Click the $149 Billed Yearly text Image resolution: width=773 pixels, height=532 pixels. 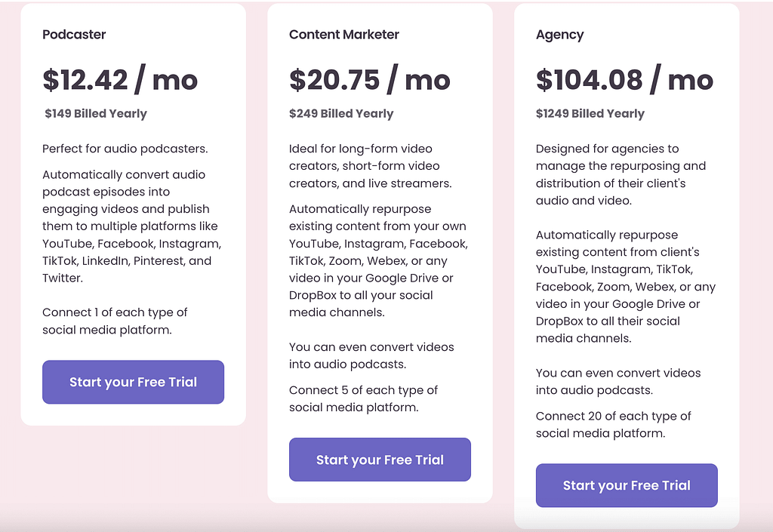coord(96,114)
